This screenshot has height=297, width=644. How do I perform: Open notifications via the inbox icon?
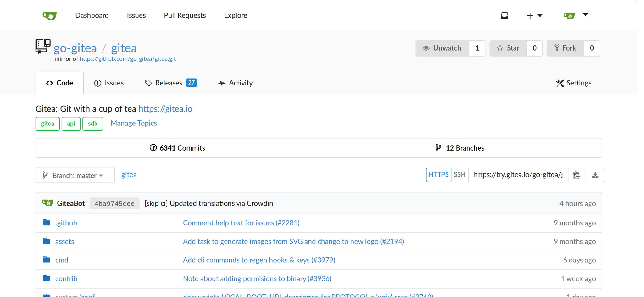point(504,15)
